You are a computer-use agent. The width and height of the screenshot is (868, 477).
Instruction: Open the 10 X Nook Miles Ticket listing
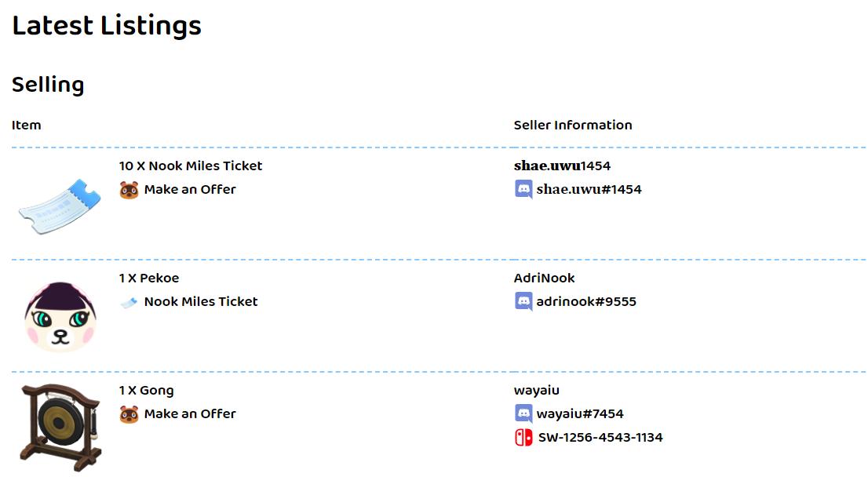pos(191,166)
